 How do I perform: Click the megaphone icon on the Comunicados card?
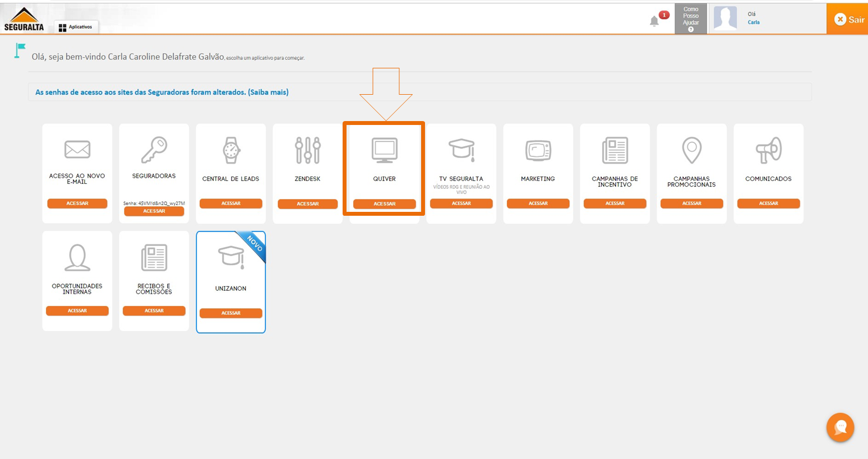768,150
